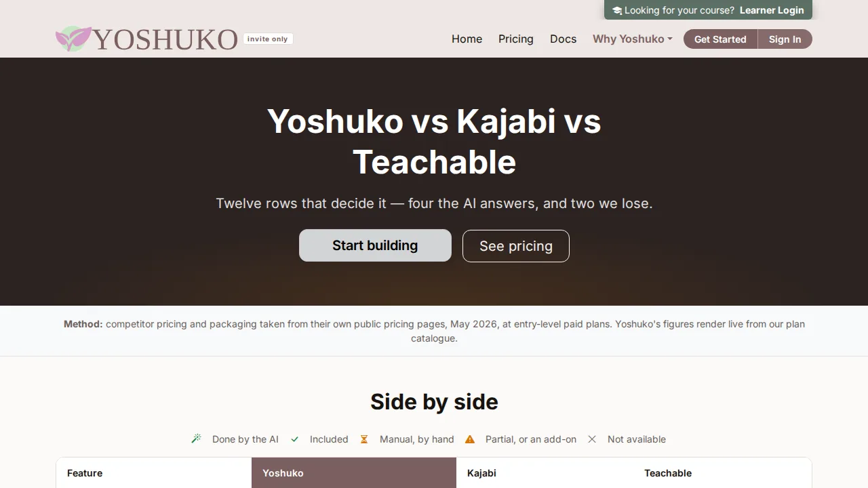This screenshot has height=488, width=868.
Task: Go to Pricing in the navigation bar
Action: point(516,39)
